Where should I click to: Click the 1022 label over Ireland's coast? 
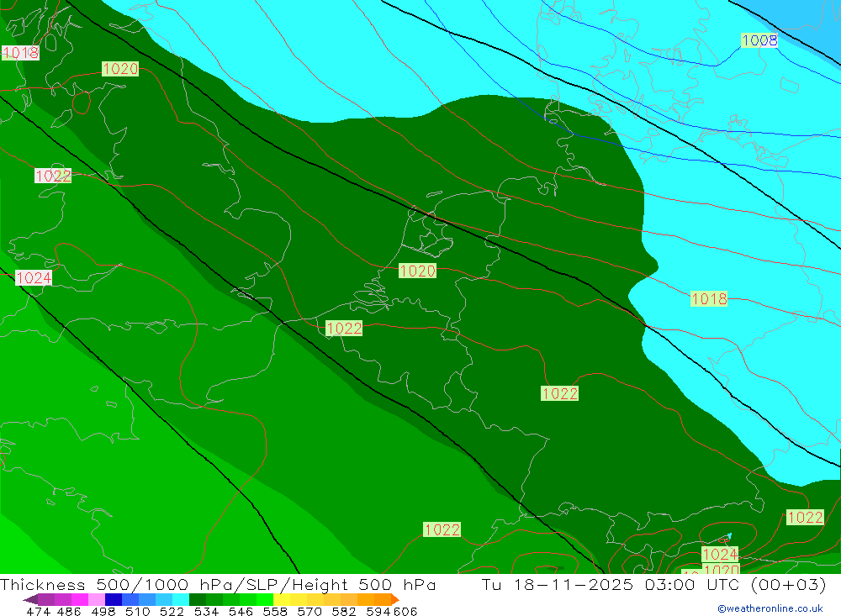click(x=53, y=176)
